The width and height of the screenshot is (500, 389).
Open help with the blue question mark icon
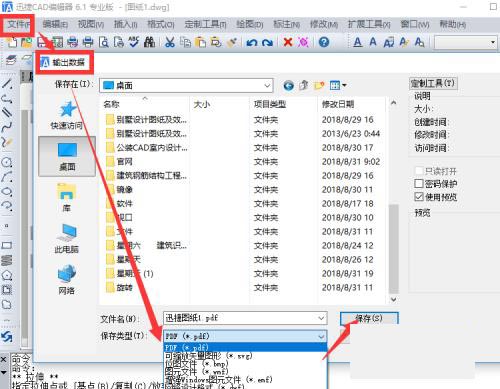tap(324, 42)
